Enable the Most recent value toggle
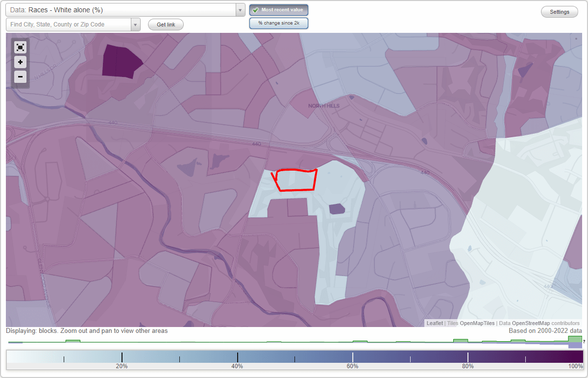 pos(279,10)
